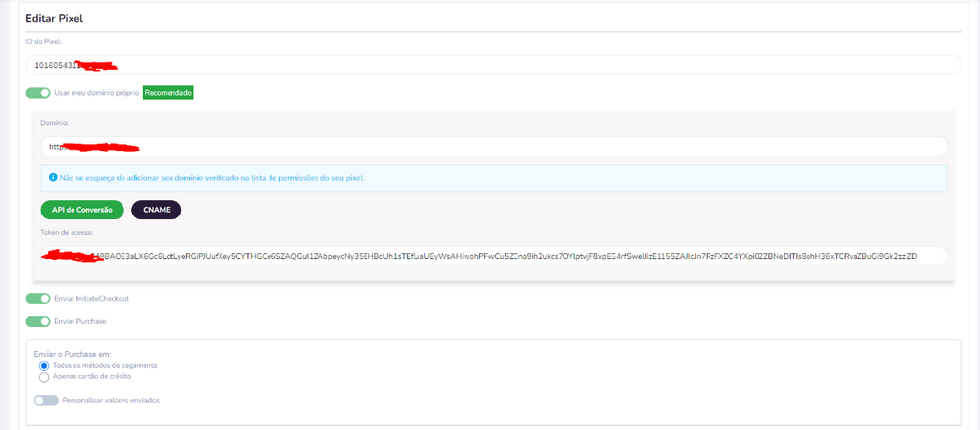980x430 pixels.
Task: Disable the Enviar InitiateCheckout switch
Action: pos(38,298)
